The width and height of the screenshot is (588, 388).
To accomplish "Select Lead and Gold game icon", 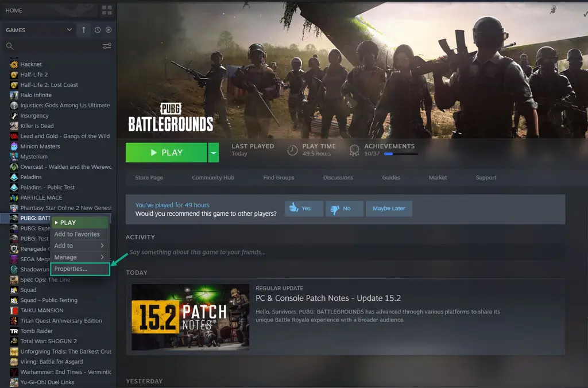I will (14, 136).
